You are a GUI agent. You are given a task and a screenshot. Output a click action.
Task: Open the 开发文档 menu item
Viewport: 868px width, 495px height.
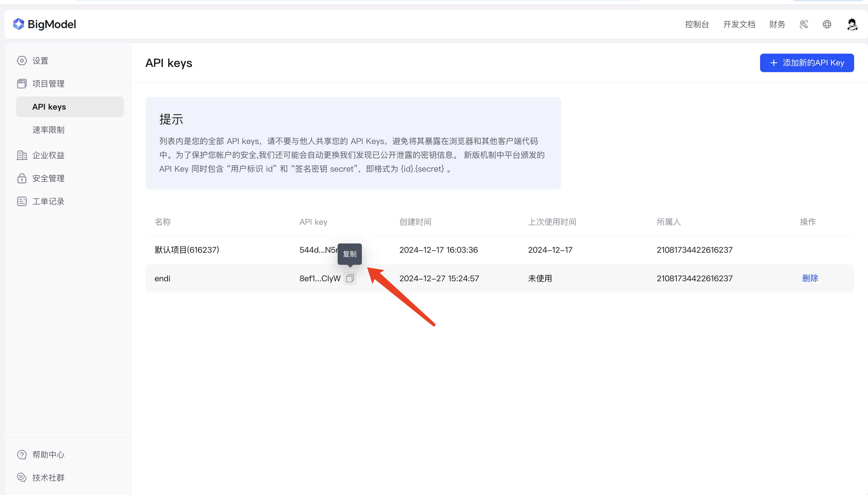click(739, 24)
